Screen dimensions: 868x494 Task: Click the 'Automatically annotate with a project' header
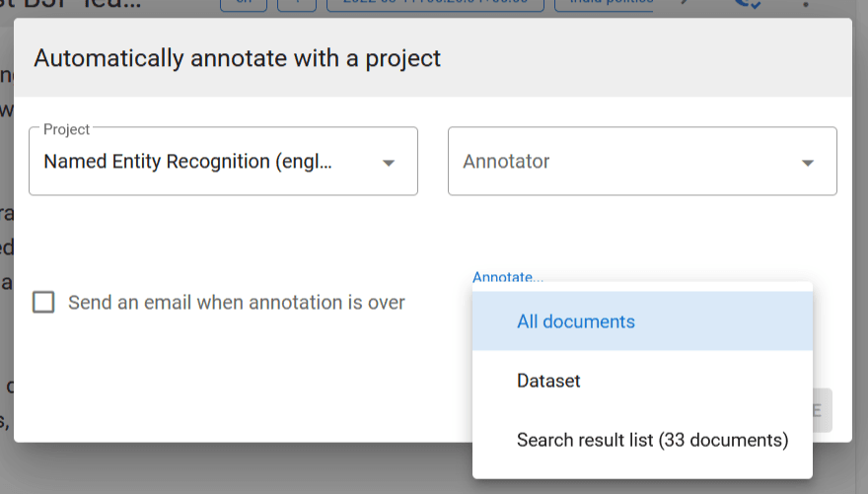point(237,58)
